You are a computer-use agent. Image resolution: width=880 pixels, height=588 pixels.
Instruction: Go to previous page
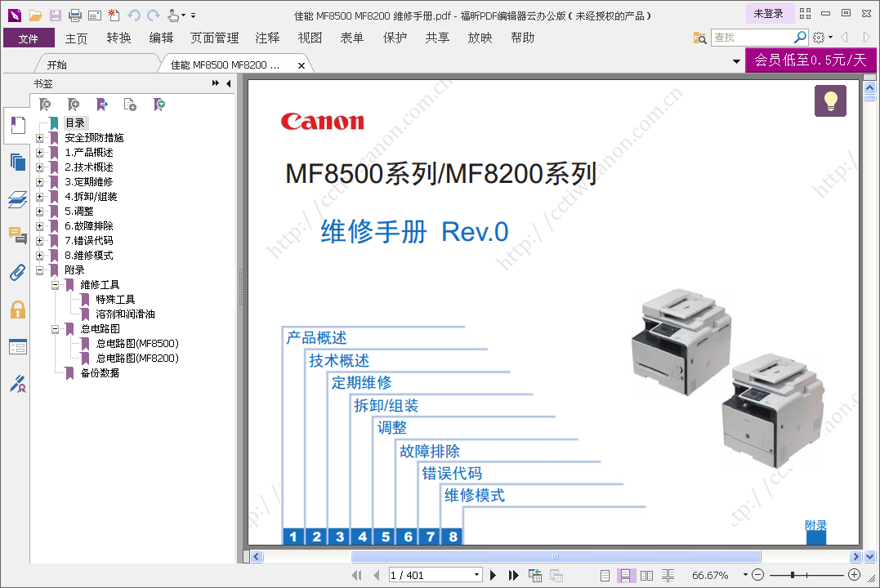[376, 575]
